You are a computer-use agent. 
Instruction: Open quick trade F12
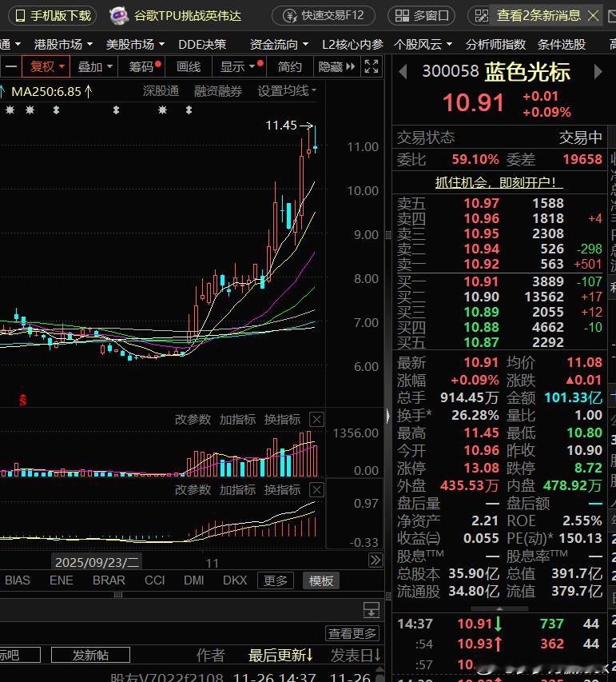tap(324, 16)
